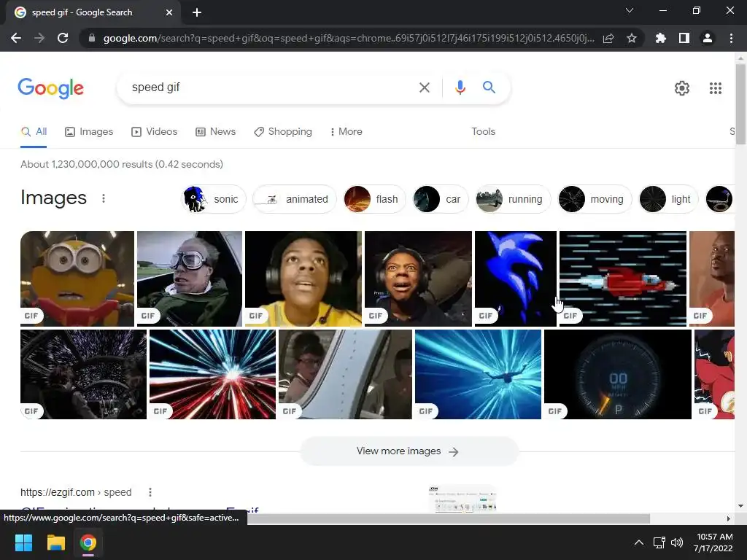The width and height of the screenshot is (747, 560).
Task: Open Chrome three-dot menu
Action: [x=731, y=38]
